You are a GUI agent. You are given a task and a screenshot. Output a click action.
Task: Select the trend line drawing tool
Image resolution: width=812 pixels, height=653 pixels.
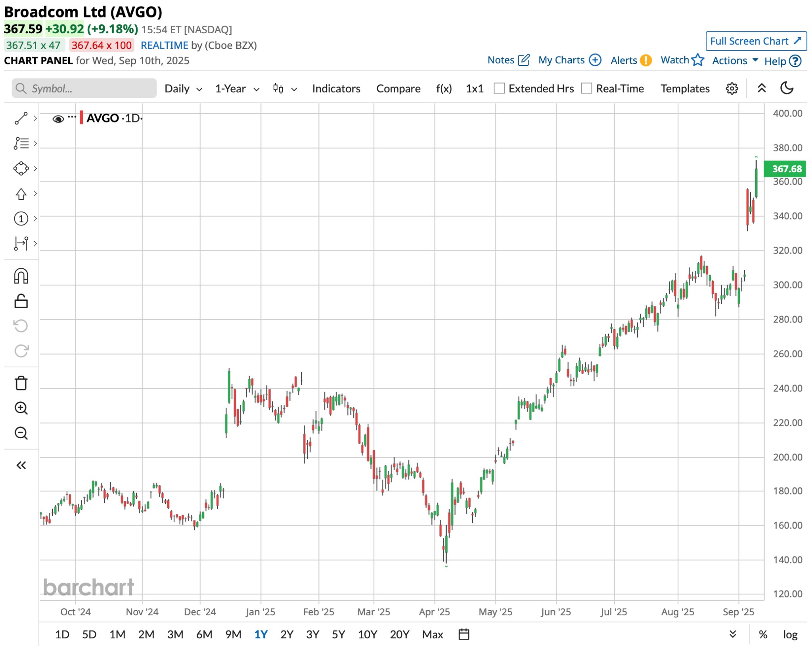21,118
